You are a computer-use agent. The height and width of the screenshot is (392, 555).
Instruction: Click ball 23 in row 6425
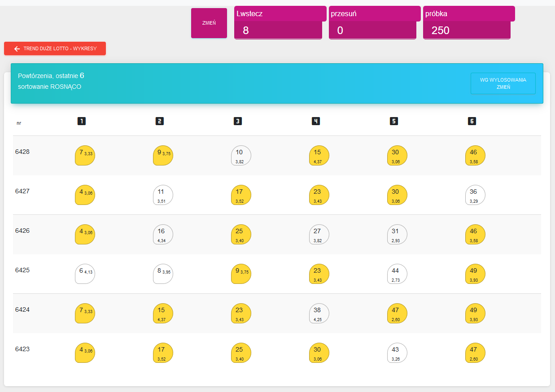point(319,274)
